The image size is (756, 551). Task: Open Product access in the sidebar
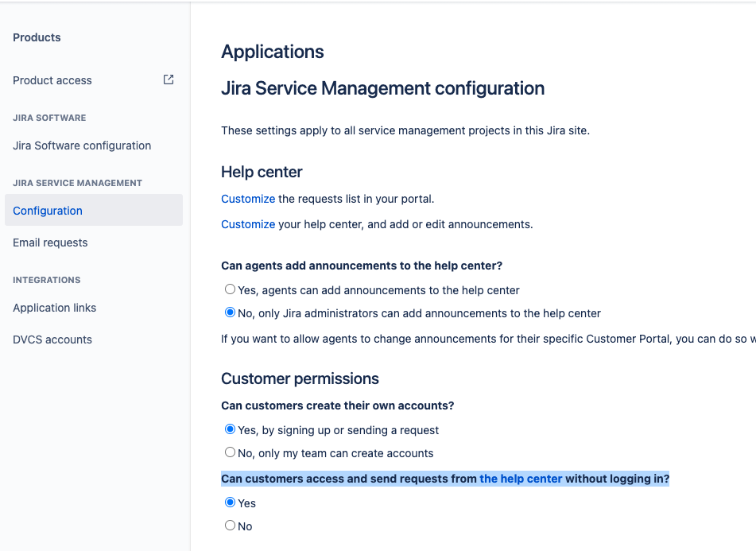[52, 80]
